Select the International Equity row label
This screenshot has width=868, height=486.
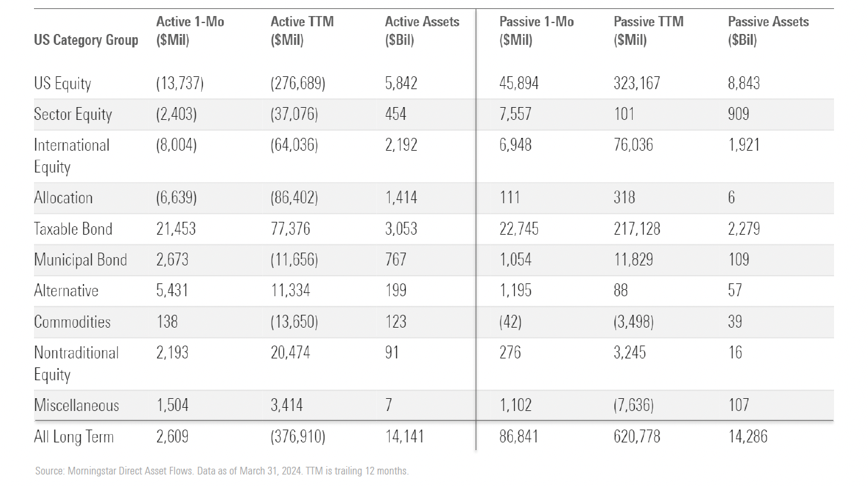point(71,156)
